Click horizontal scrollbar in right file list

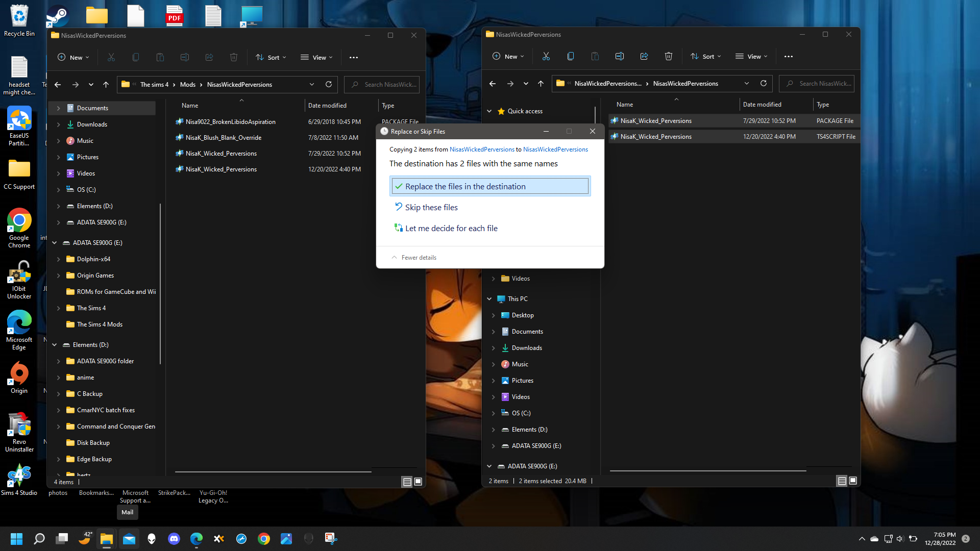pyautogui.click(x=708, y=471)
